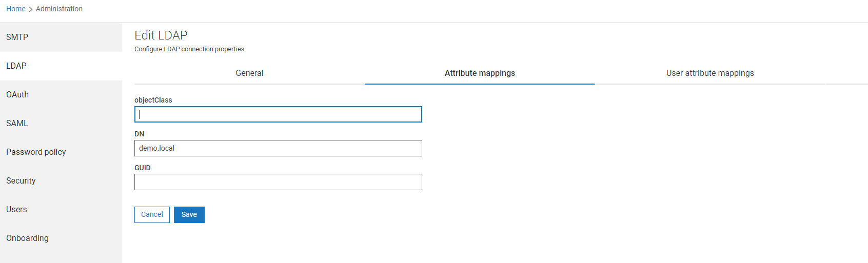Viewport: 868px width, 263px height.
Task: Select LDAP in the sidebar
Action: [x=16, y=66]
